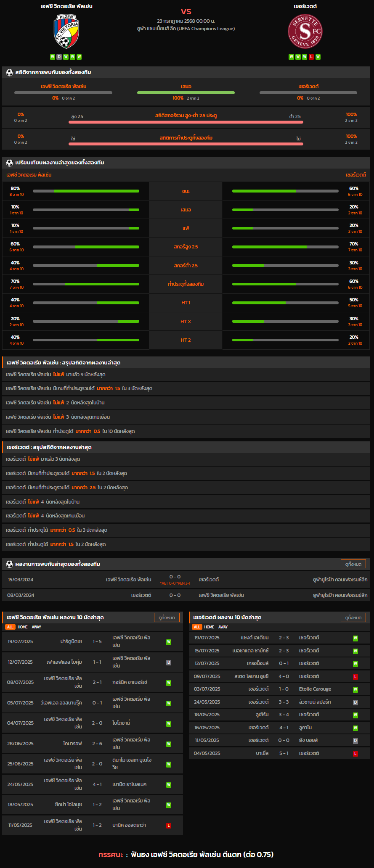Click the 'HT 2' comparison row label

point(186,340)
